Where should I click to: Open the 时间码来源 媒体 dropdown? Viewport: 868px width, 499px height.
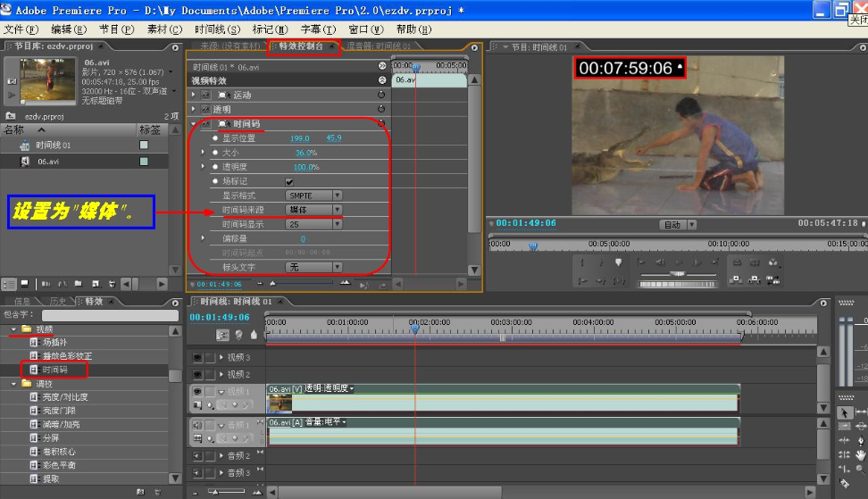(313, 210)
